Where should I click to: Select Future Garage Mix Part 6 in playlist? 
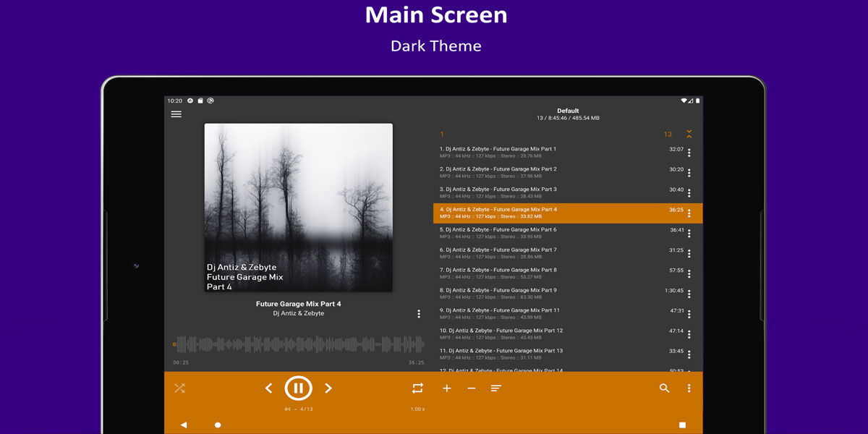coord(550,232)
